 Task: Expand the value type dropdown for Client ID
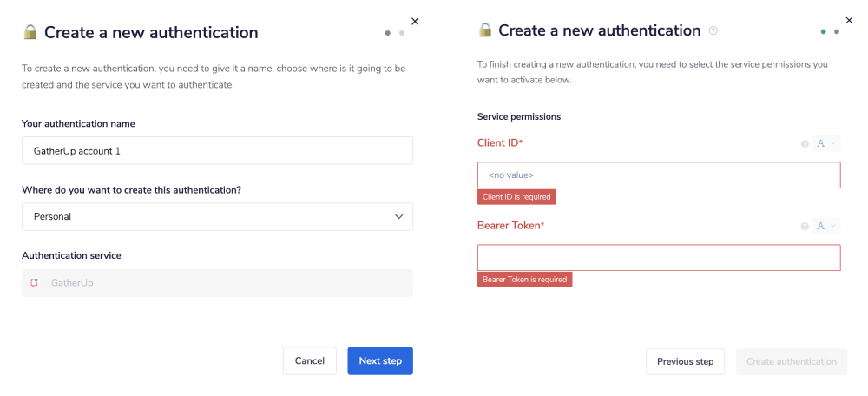[x=826, y=144]
